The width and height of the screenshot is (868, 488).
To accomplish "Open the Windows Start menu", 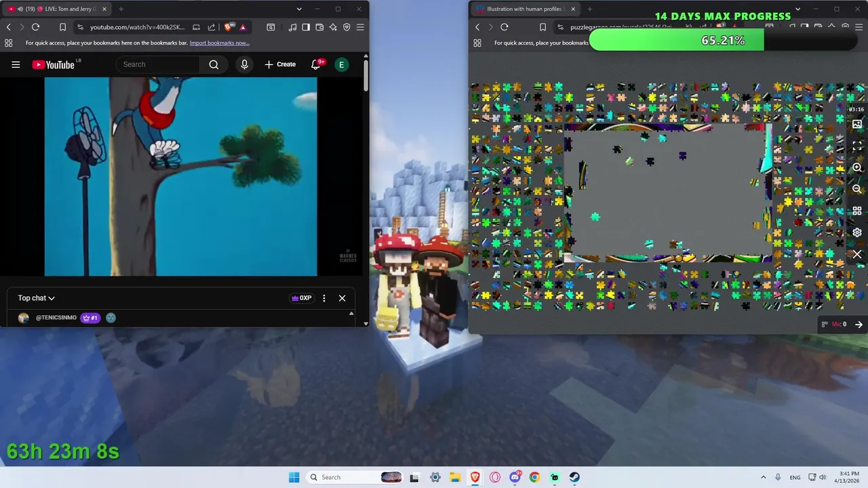I will 294,477.
